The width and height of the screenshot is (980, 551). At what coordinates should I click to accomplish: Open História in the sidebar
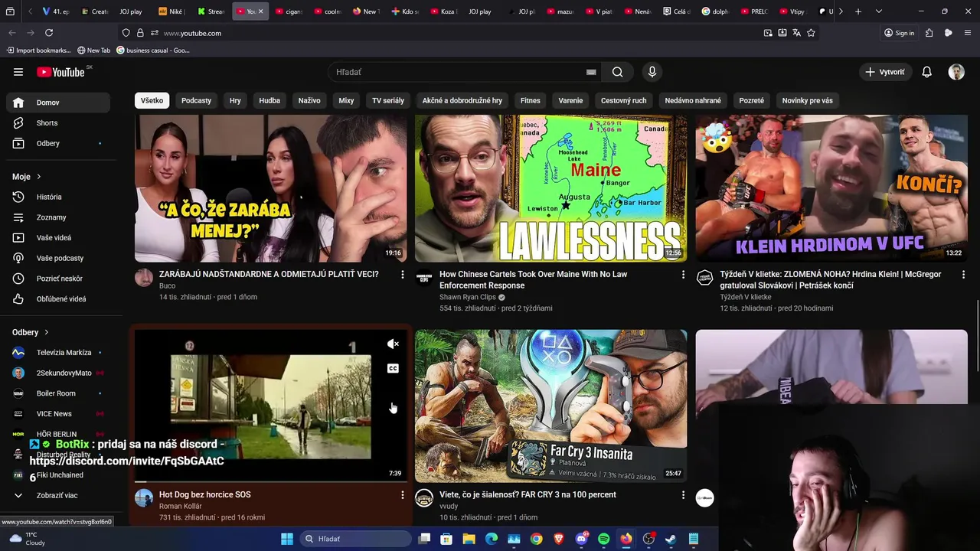pyautogui.click(x=58, y=197)
